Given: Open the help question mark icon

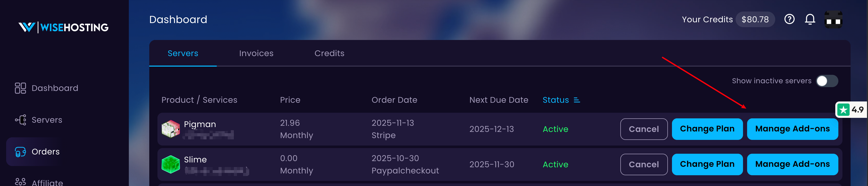Looking at the screenshot, I should tap(790, 19).
